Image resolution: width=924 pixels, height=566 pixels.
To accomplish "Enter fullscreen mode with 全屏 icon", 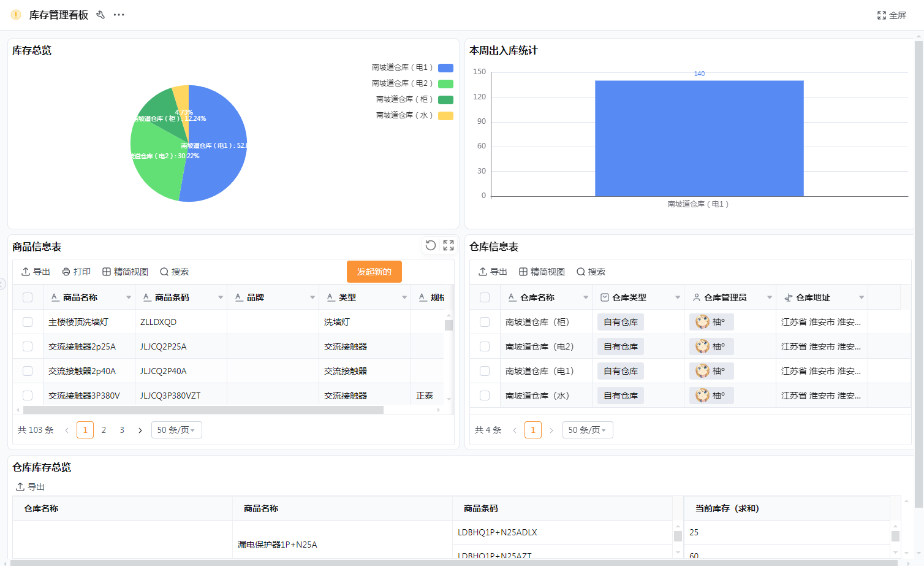I will click(x=891, y=15).
